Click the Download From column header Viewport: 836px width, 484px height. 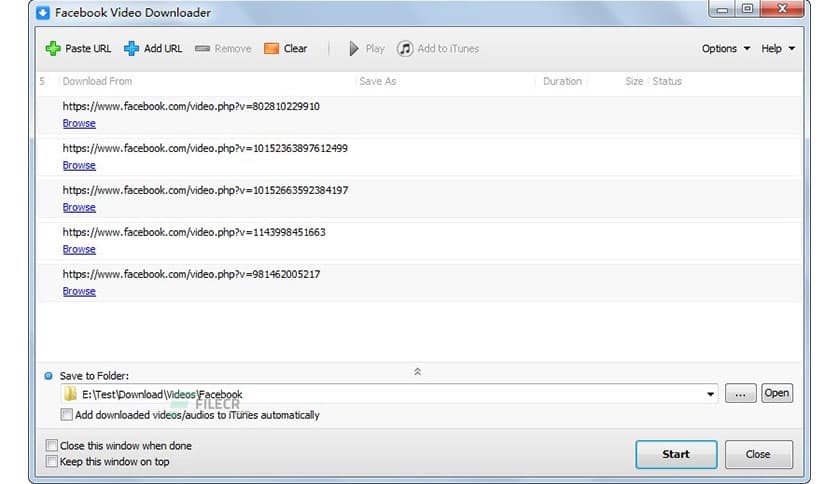click(x=97, y=81)
